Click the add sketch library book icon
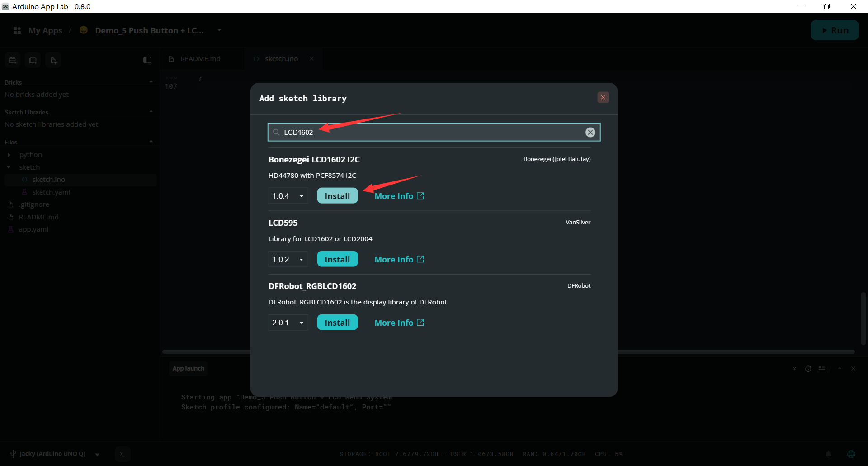This screenshot has height=466, width=868. click(x=33, y=60)
